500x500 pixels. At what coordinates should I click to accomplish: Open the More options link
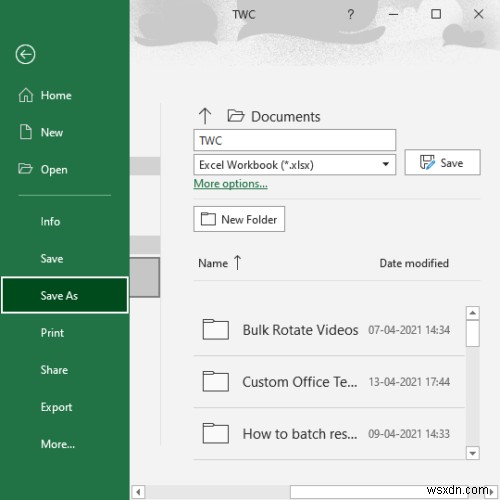231,184
